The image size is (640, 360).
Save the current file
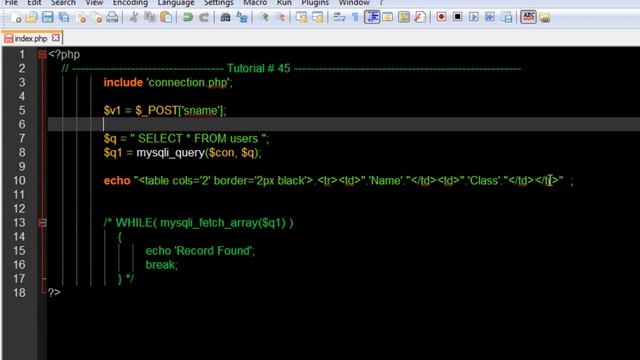click(48, 18)
